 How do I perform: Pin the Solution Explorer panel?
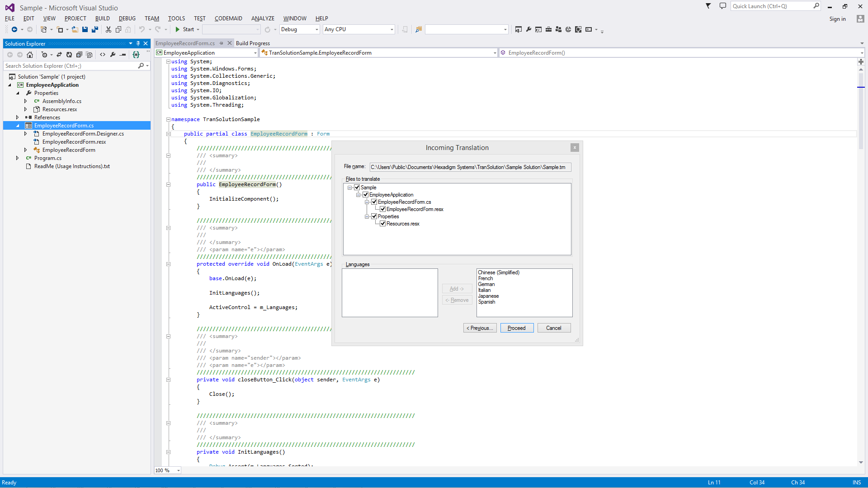pyautogui.click(x=138, y=44)
